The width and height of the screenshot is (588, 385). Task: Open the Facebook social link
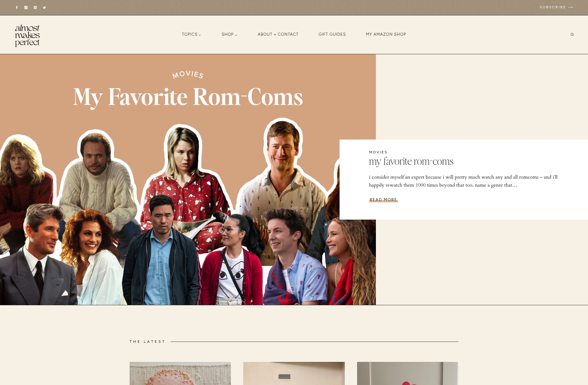click(x=17, y=7)
